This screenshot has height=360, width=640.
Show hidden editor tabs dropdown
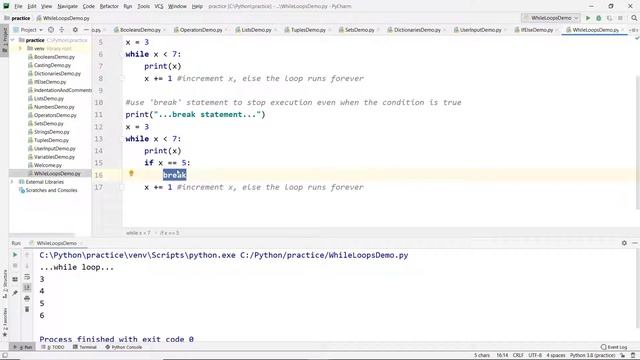pos(633,30)
